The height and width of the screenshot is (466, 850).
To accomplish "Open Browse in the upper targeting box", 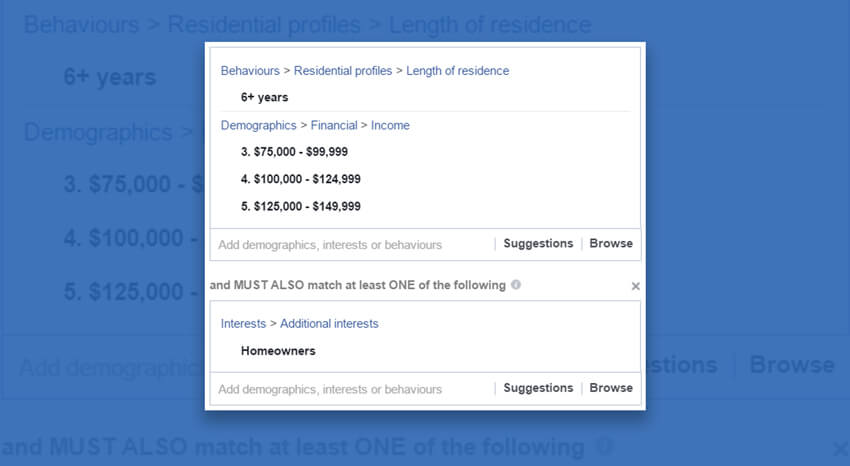I will coord(611,244).
